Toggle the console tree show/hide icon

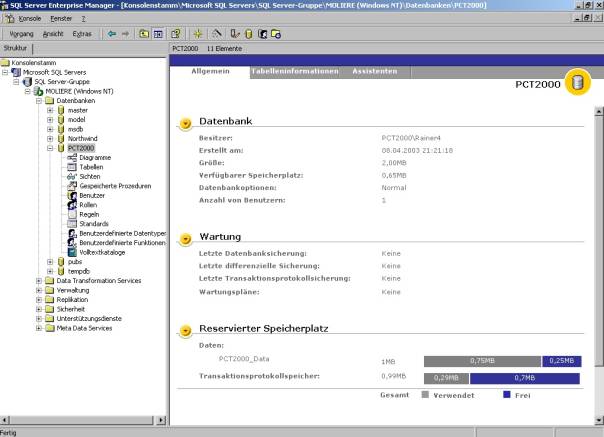point(158,34)
